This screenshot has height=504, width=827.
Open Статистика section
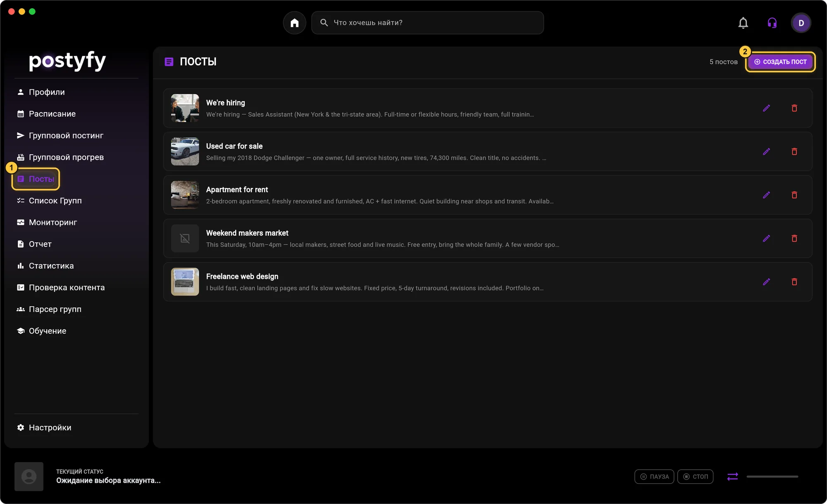click(x=45, y=266)
